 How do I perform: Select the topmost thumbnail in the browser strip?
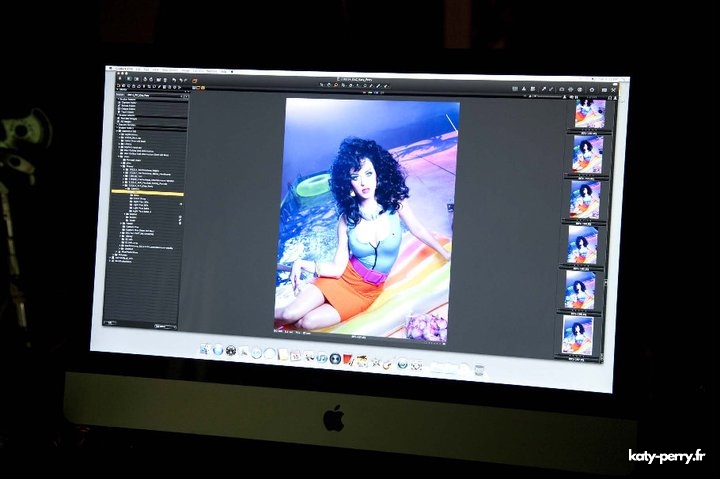(x=590, y=113)
